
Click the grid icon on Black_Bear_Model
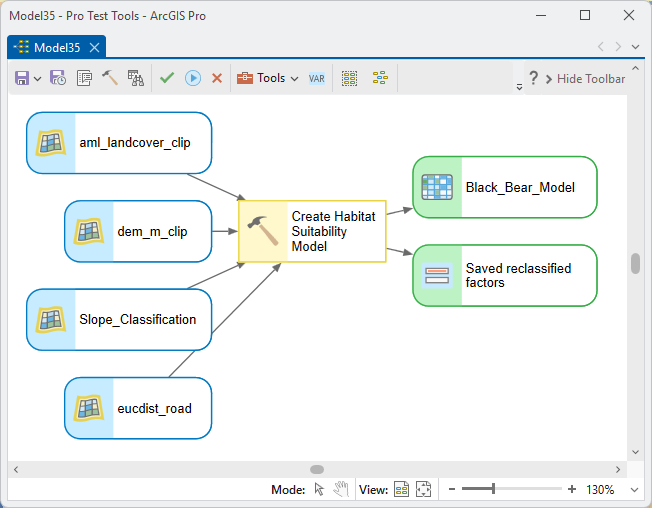pos(437,187)
